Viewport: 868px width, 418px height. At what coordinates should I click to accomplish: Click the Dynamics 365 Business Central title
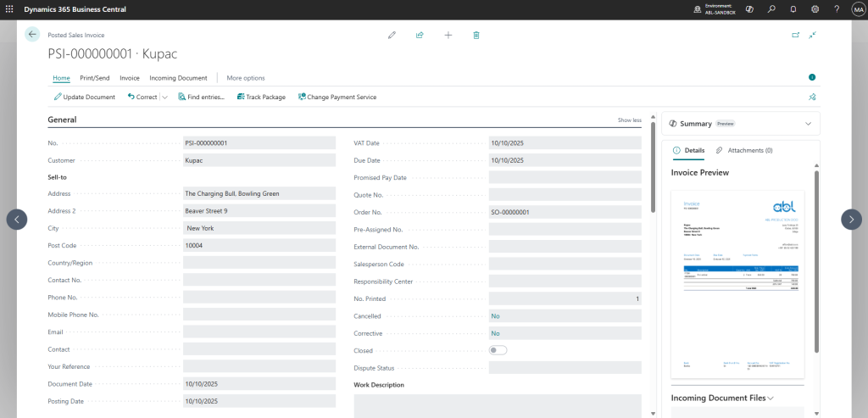(75, 9)
